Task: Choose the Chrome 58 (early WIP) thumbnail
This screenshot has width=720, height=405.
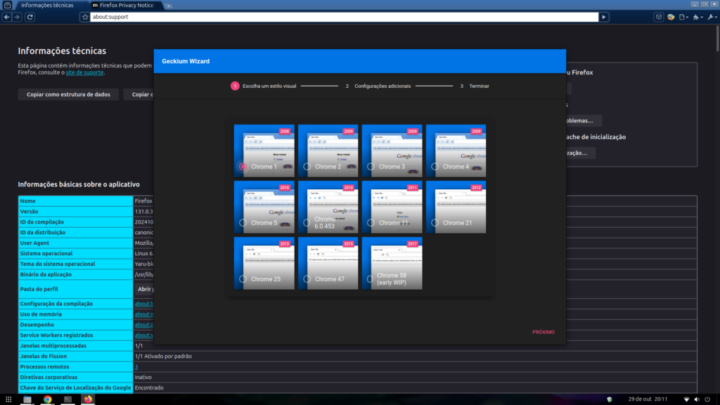Action: [x=392, y=263]
